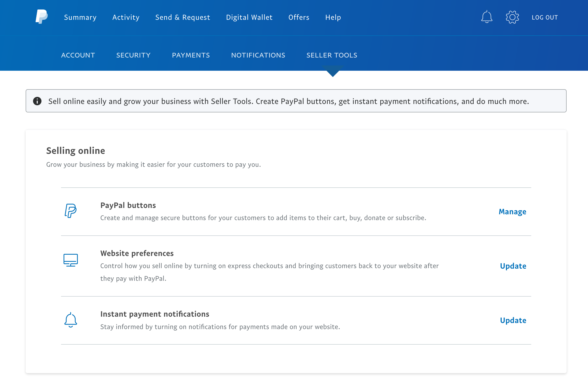The width and height of the screenshot is (588, 380).
Task: Open Send & Request
Action: tap(183, 17)
